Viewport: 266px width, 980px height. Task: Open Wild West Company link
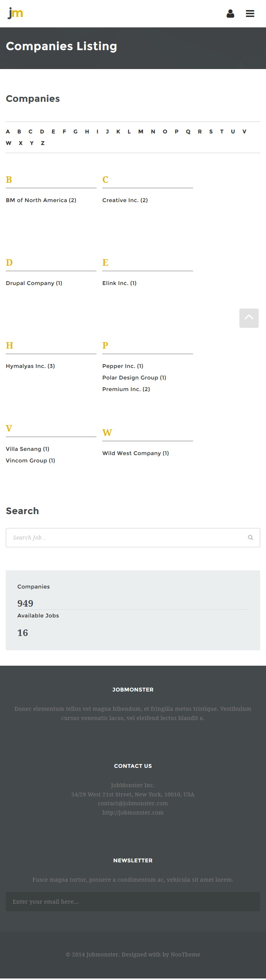point(136,453)
